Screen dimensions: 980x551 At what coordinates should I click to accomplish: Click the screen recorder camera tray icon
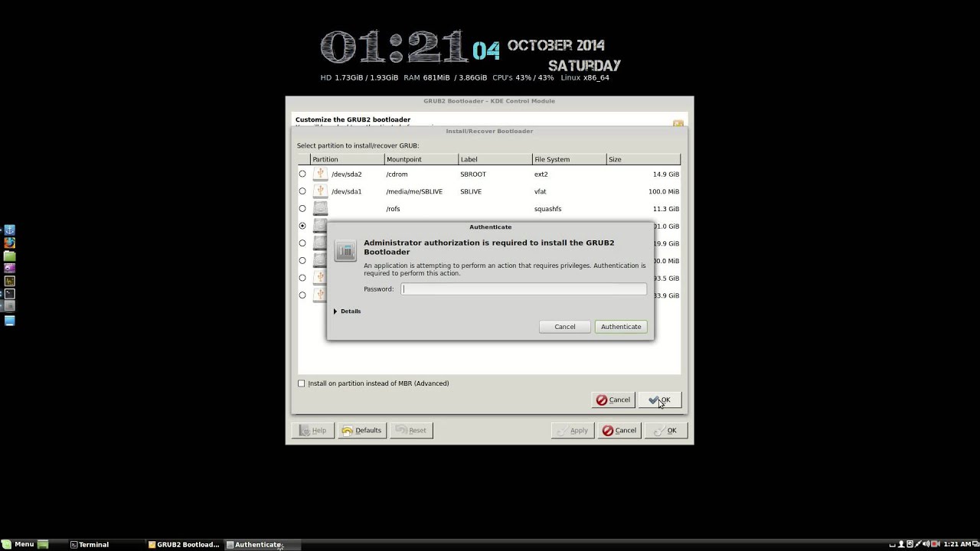click(936, 543)
